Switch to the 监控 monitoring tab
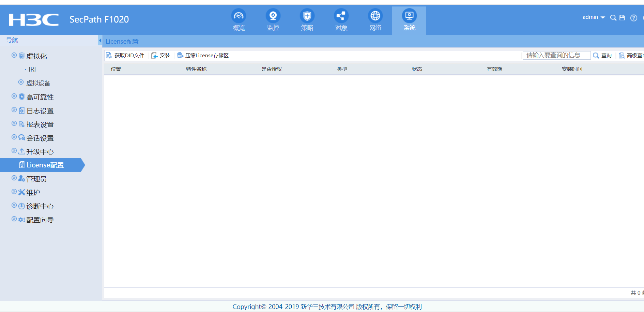The width and height of the screenshot is (644, 312). coord(273,20)
